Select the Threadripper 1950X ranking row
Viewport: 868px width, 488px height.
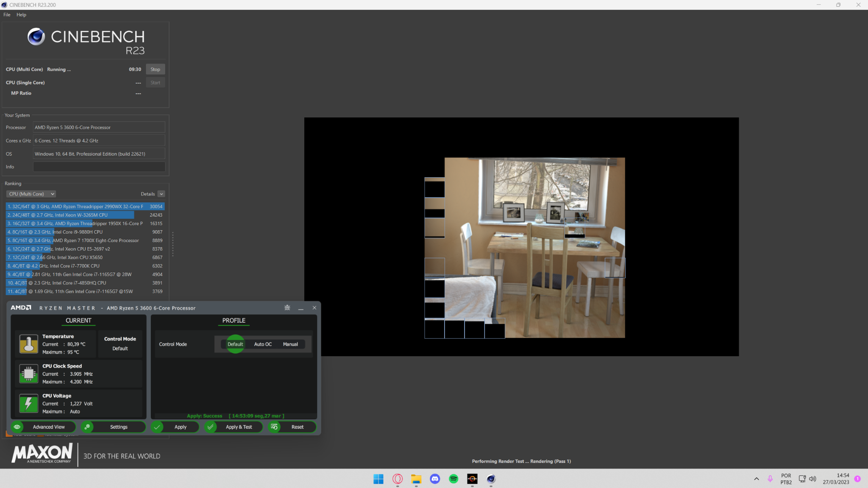pyautogui.click(x=85, y=223)
